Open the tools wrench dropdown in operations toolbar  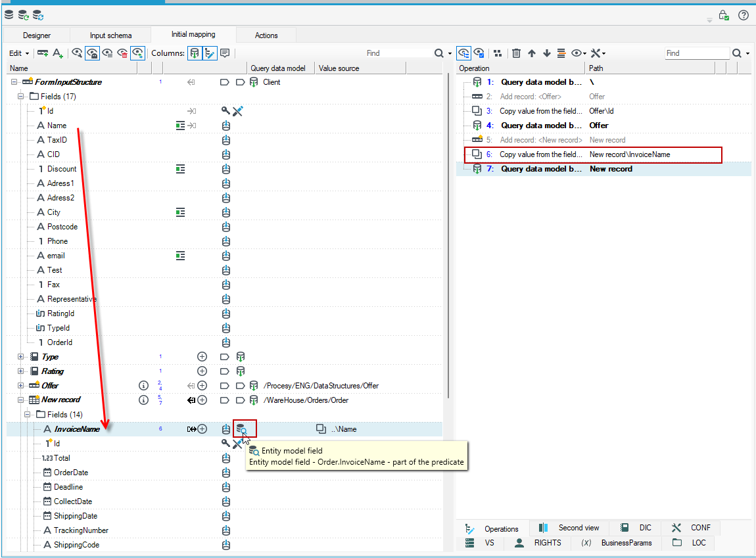point(598,53)
